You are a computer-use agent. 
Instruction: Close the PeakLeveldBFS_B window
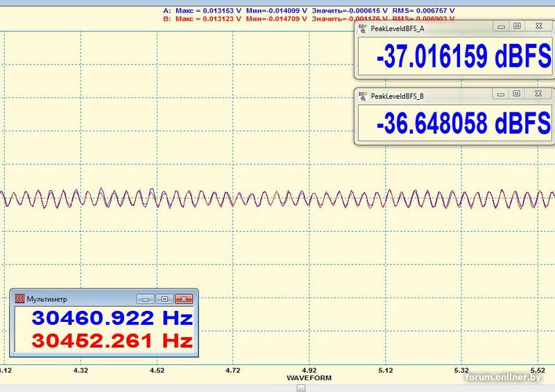click(537, 93)
